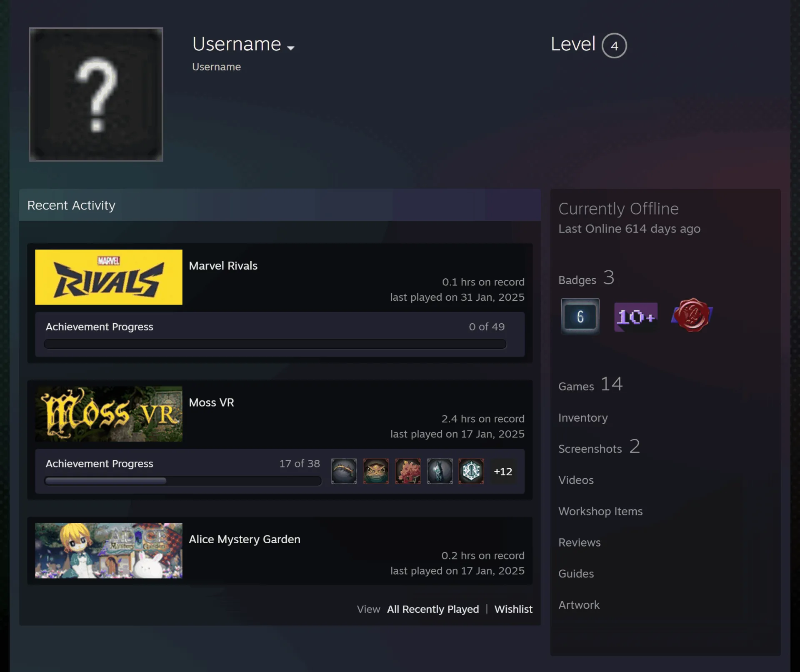Open the Username dropdown arrow
The image size is (800, 672).
291,48
